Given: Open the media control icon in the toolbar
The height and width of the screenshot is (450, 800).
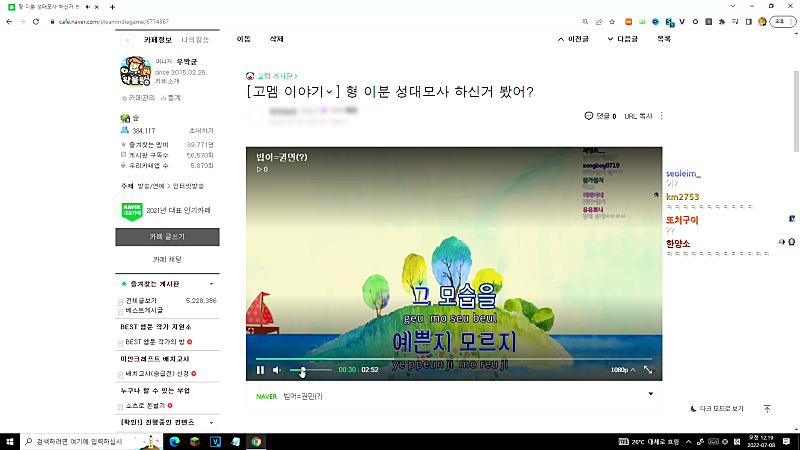Looking at the screenshot, I should click(735, 22).
